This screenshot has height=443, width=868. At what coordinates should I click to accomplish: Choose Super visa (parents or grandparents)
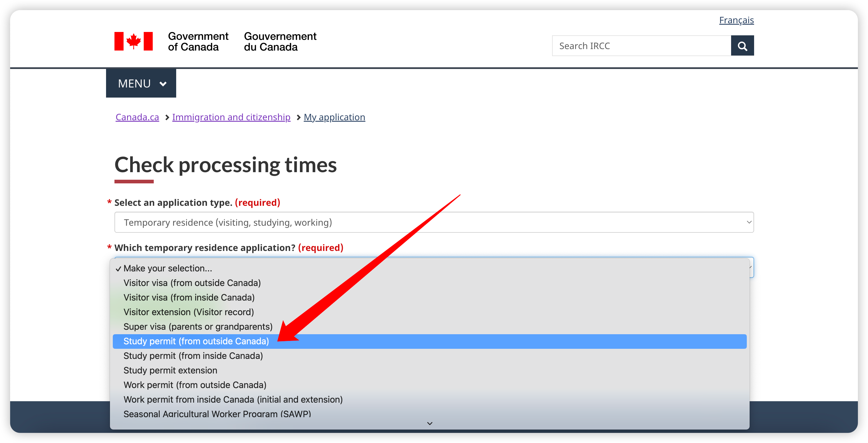430,326
